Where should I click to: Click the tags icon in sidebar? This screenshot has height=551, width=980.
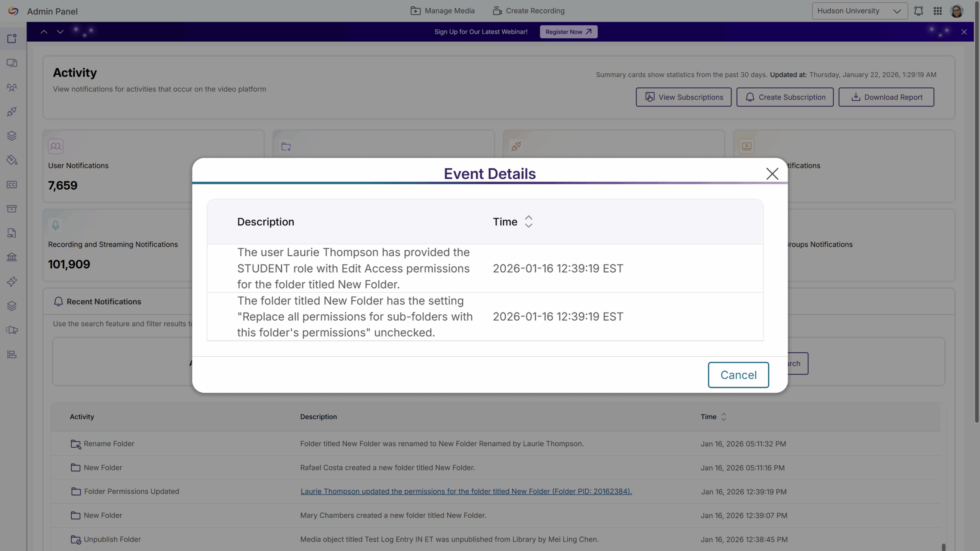(x=12, y=160)
